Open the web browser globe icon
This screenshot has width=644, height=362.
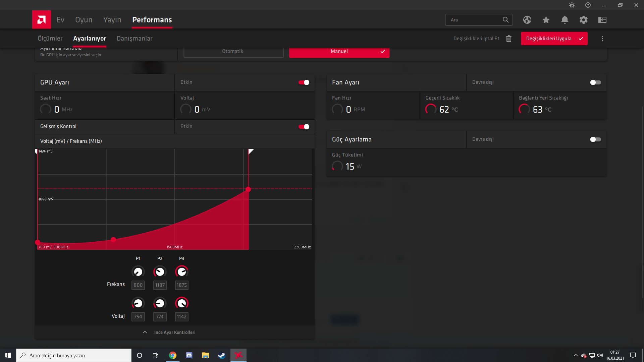point(527,20)
